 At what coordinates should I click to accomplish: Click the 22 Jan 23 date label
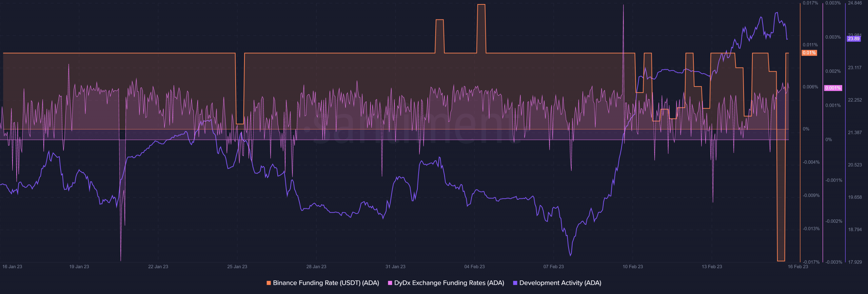pyautogui.click(x=158, y=267)
